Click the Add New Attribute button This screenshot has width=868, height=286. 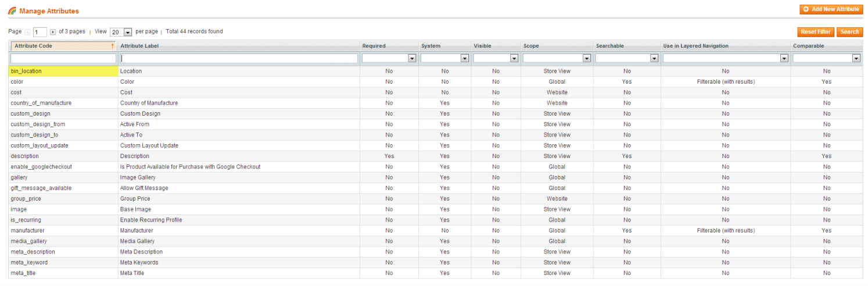pos(831,9)
